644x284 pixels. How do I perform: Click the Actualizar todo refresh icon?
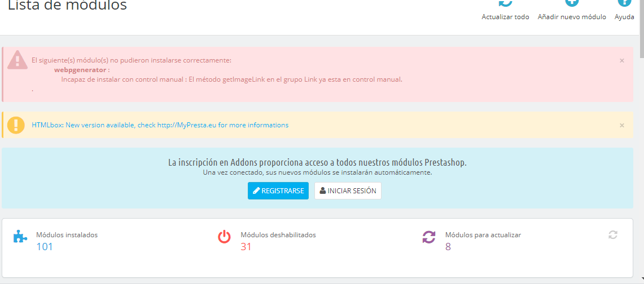coord(505,3)
